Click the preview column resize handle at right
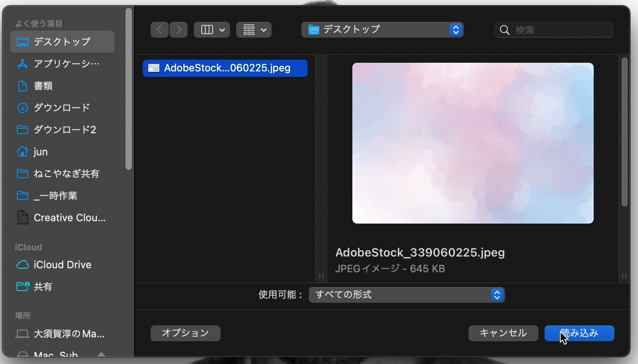Viewport: 638px width, 364px height. [624, 277]
